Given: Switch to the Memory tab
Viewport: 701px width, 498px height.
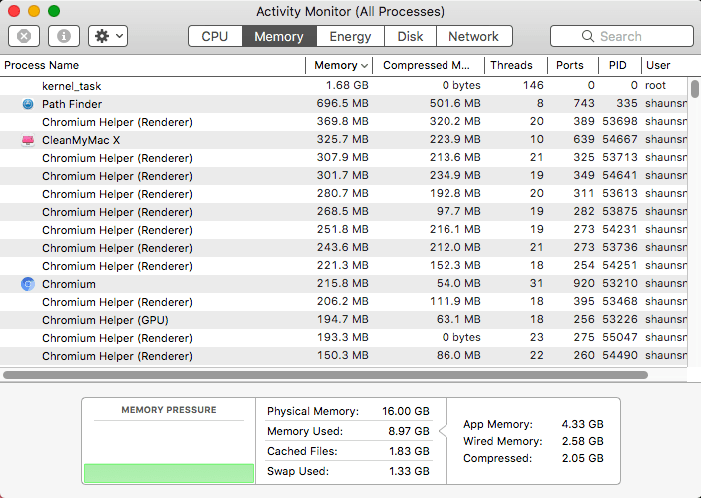Looking at the screenshot, I should coord(279,36).
